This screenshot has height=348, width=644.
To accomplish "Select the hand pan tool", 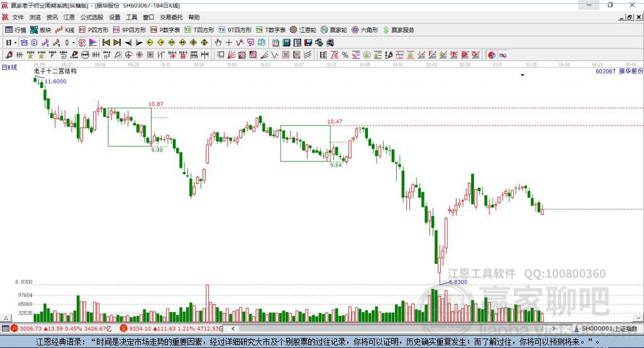I will (218, 42).
